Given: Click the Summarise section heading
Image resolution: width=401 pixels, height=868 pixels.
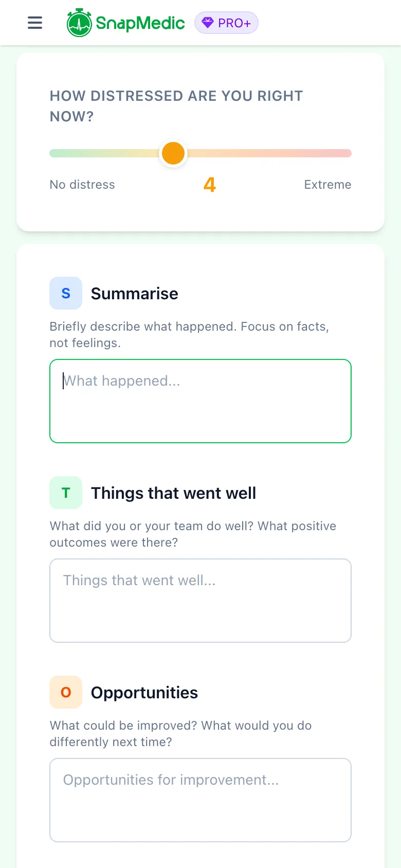Looking at the screenshot, I should click(x=135, y=294).
